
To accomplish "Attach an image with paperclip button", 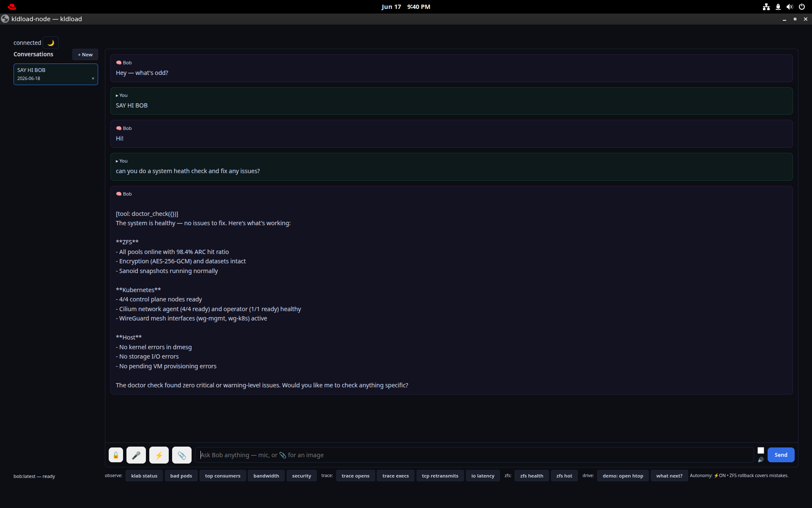I will 182,455.
